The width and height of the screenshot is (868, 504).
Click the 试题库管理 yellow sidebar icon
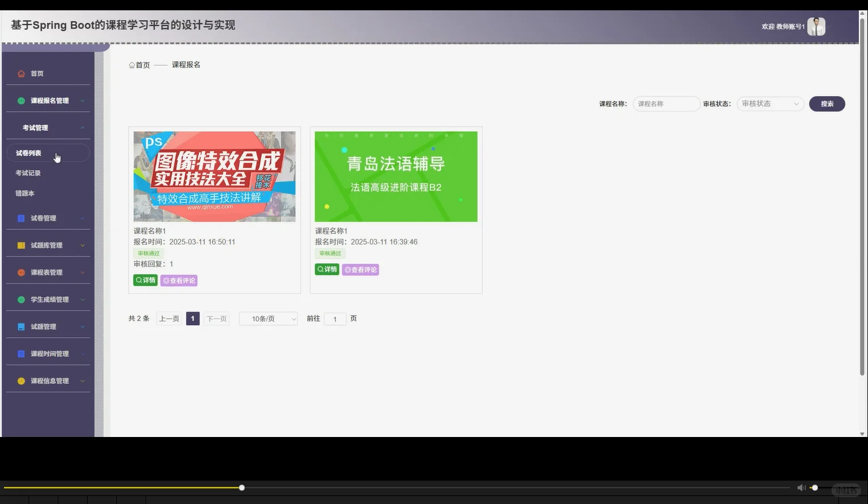coord(21,245)
